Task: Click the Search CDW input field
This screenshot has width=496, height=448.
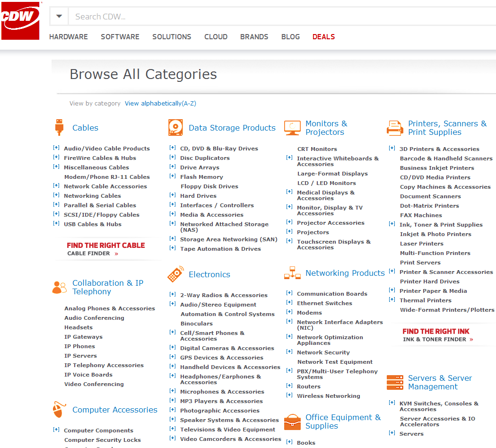Action: point(279,17)
